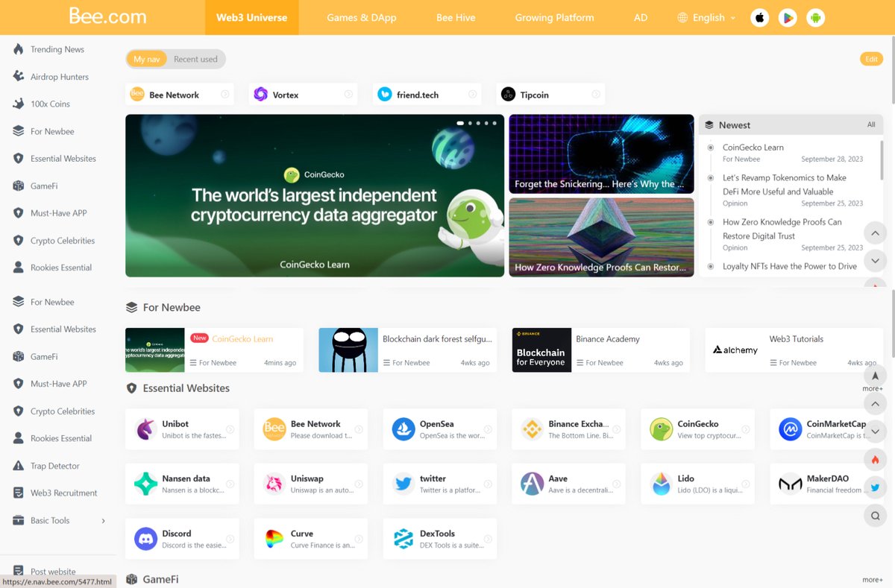Open the Binance Academy card

600,350
